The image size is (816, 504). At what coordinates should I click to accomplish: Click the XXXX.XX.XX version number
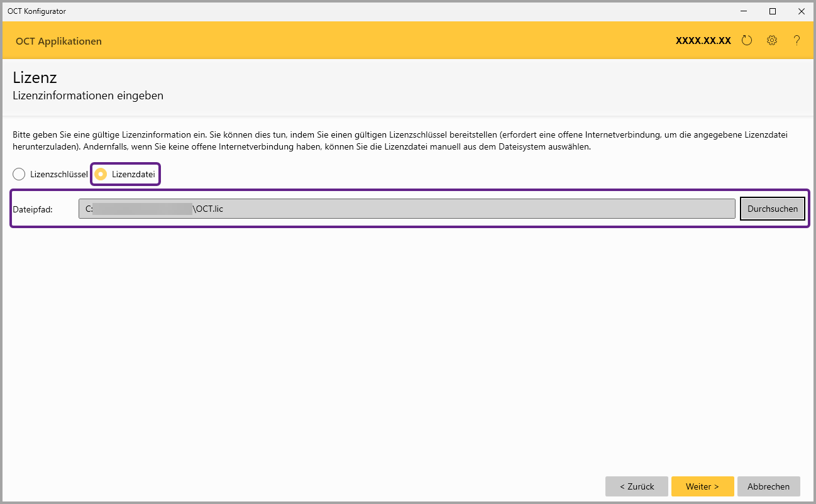(x=703, y=41)
